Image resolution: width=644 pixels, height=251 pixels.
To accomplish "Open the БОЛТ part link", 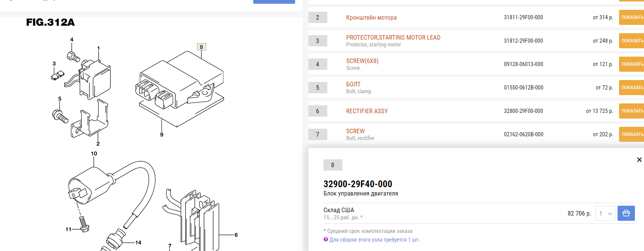I will coord(353,84).
